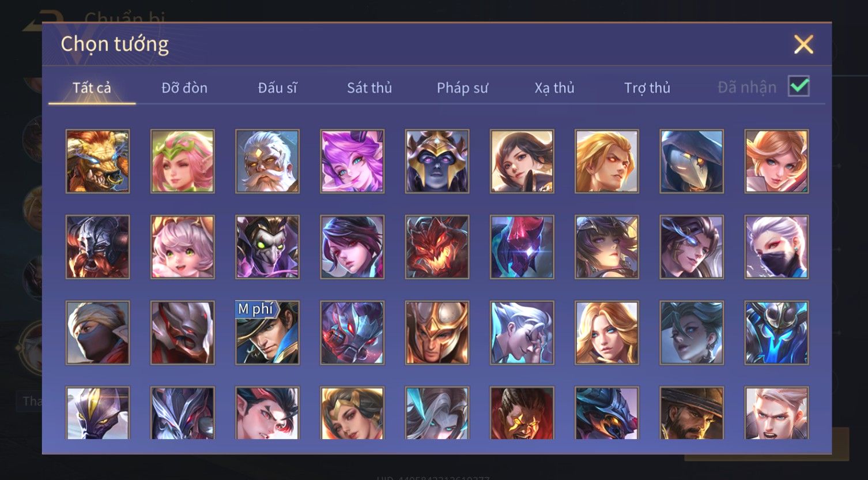This screenshot has height=480, width=868.
Task: Select the hero tagged 'M phí'
Action: [267, 333]
